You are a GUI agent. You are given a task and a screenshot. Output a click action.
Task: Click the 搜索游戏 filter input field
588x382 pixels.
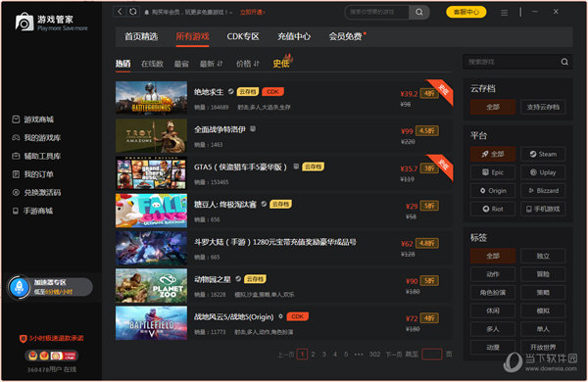pos(513,62)
